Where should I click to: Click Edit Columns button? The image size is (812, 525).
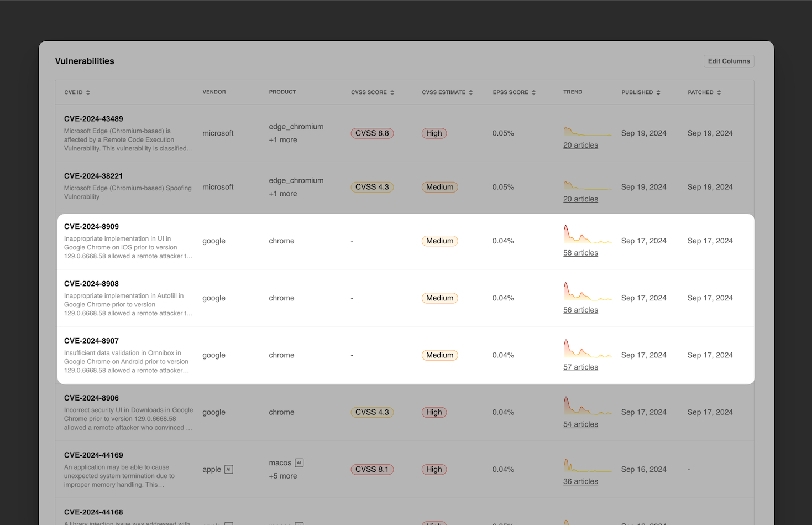729,61
